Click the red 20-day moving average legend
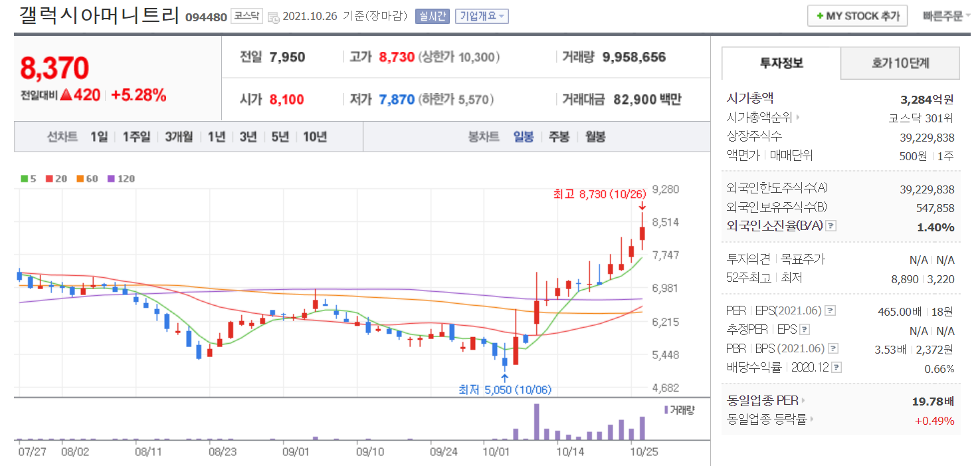This screenshot has height=466, width=980. click(x=56, y=178)
